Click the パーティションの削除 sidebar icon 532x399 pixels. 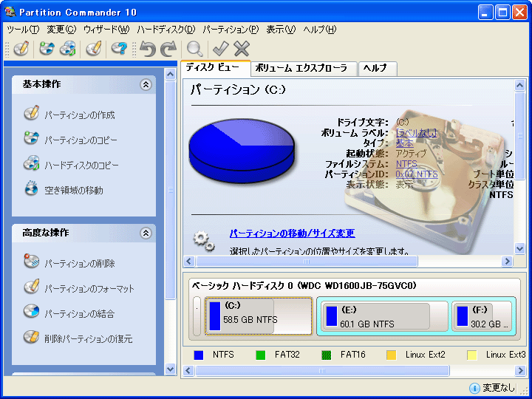coord(31,262)
